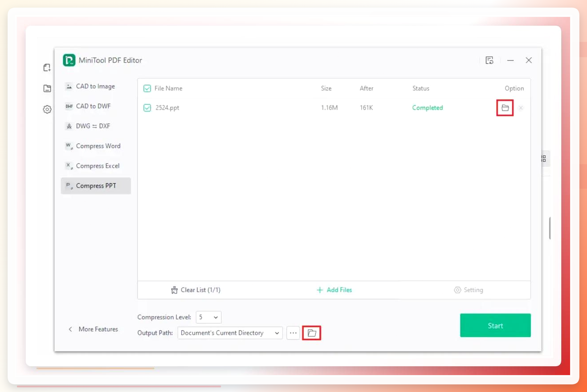
Task: Click the background window's vertical scrollbar
Action: [550, 228]
